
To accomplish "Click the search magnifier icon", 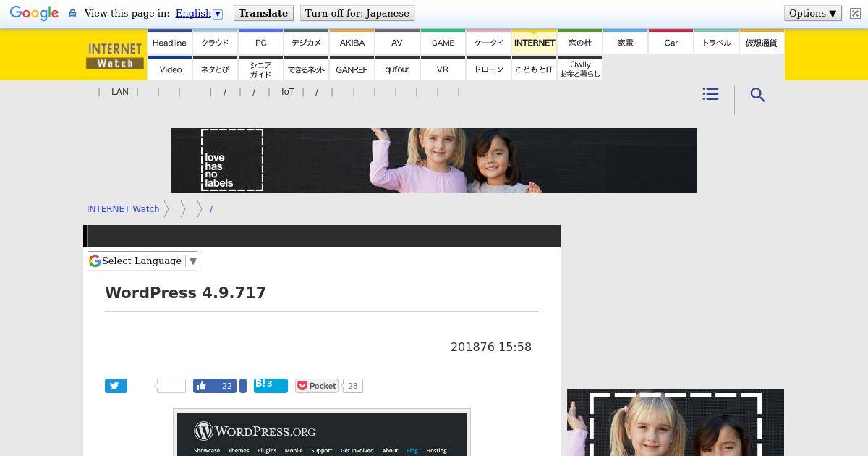I will pos(757,95).
